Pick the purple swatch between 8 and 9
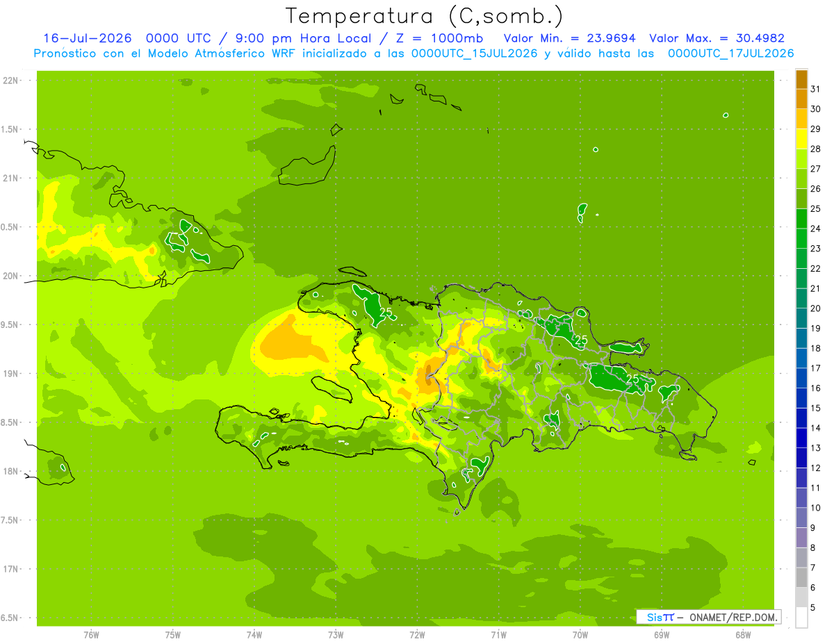834x644 pixels. [801, 538]
